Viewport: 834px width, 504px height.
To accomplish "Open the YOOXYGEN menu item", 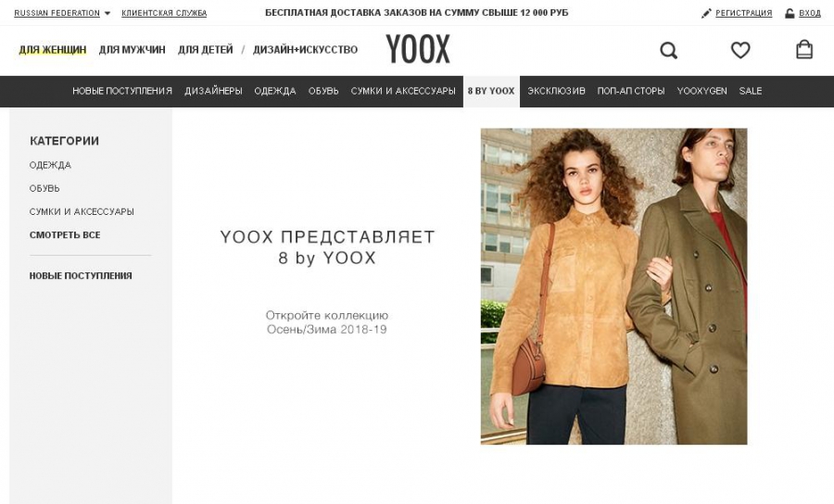I will (702, 91).
